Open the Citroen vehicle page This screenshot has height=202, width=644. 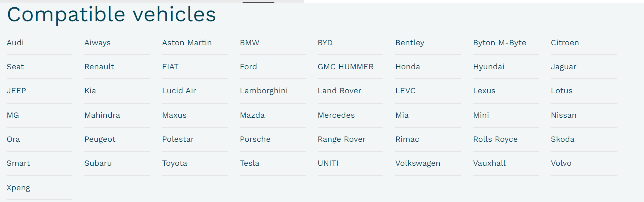pyautogui.click(x=565, y=43)
